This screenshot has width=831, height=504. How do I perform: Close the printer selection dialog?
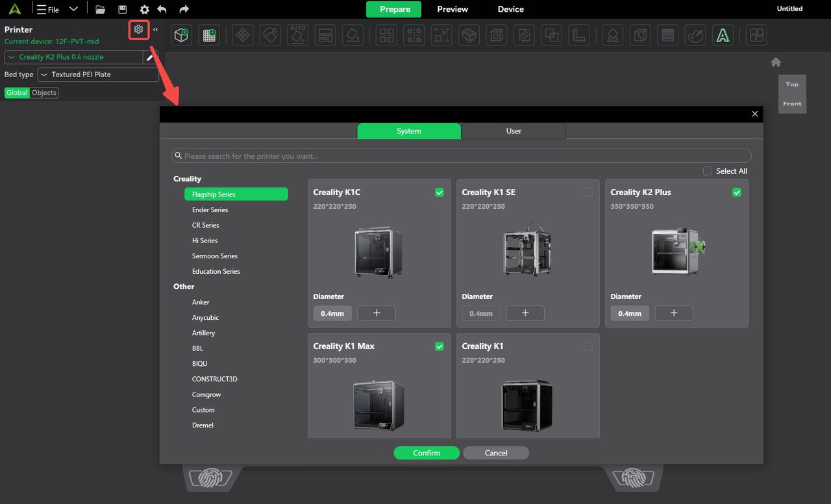click(x=755, y=114)
